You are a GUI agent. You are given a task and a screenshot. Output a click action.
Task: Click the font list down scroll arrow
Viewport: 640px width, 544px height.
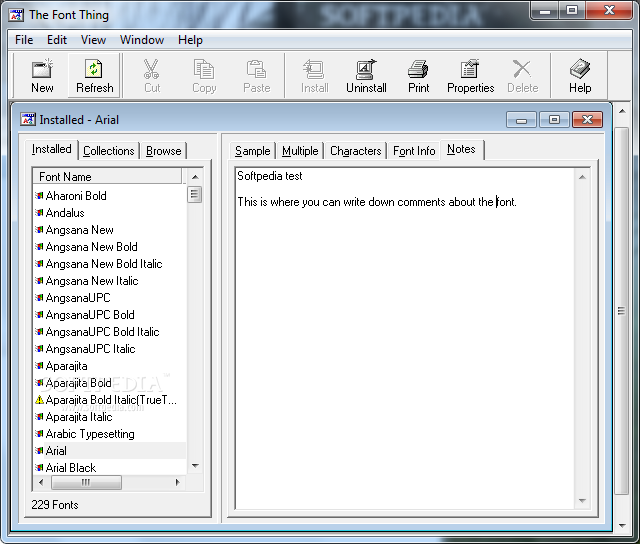195,466
